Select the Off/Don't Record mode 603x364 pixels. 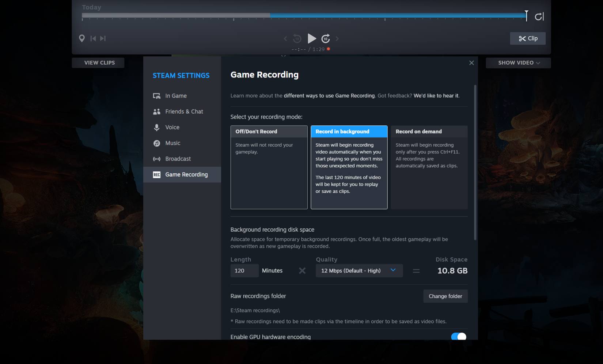click(x=269, y=167)
